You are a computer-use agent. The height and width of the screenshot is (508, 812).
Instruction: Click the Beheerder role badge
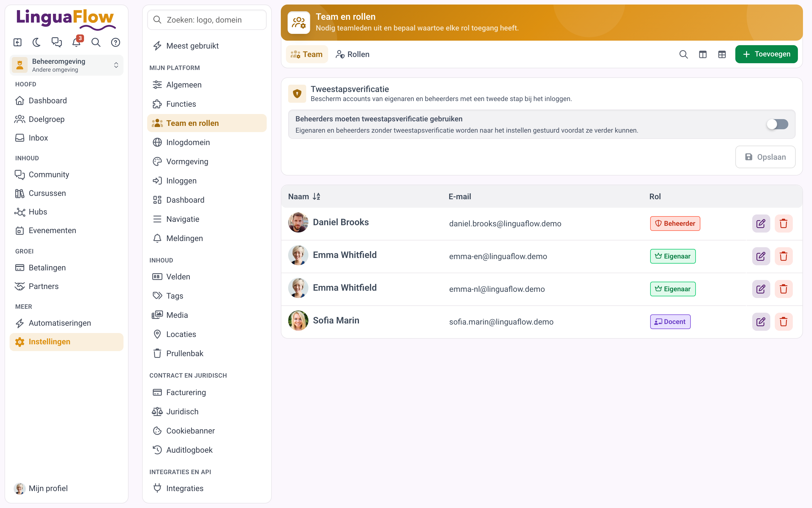pyautogui.click(x=675, y=224)
